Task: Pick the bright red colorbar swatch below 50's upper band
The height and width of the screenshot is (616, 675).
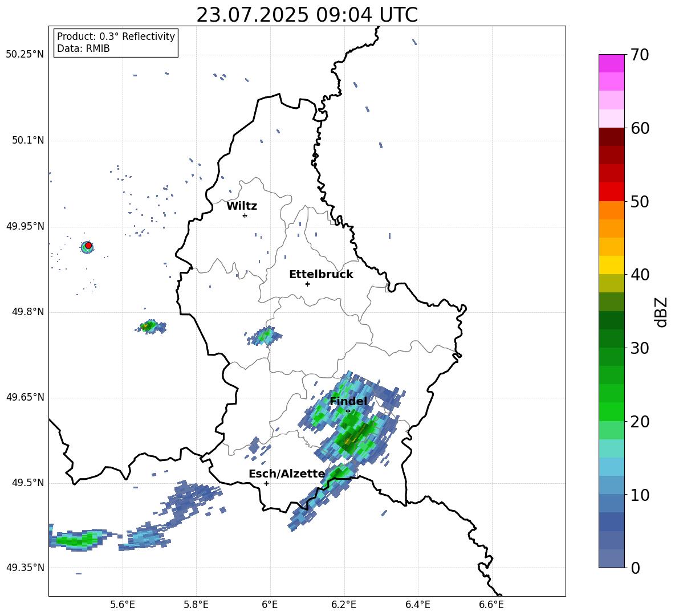Action: (x=611, y=192)
